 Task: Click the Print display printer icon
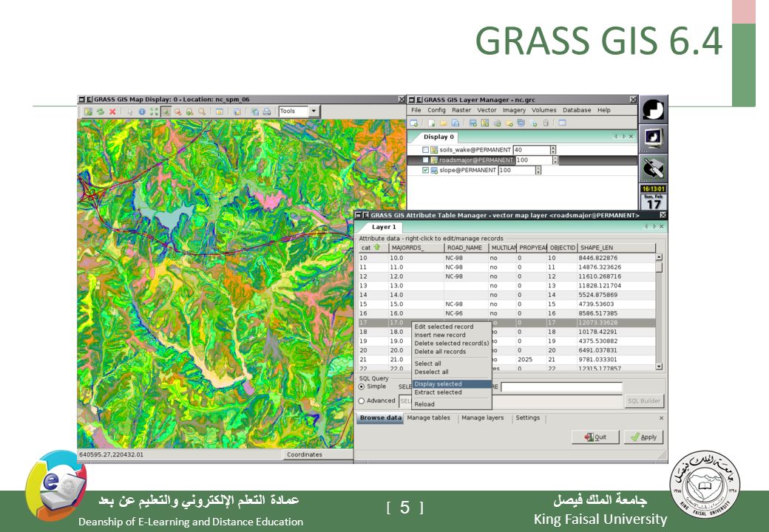[x=267, y=112]
